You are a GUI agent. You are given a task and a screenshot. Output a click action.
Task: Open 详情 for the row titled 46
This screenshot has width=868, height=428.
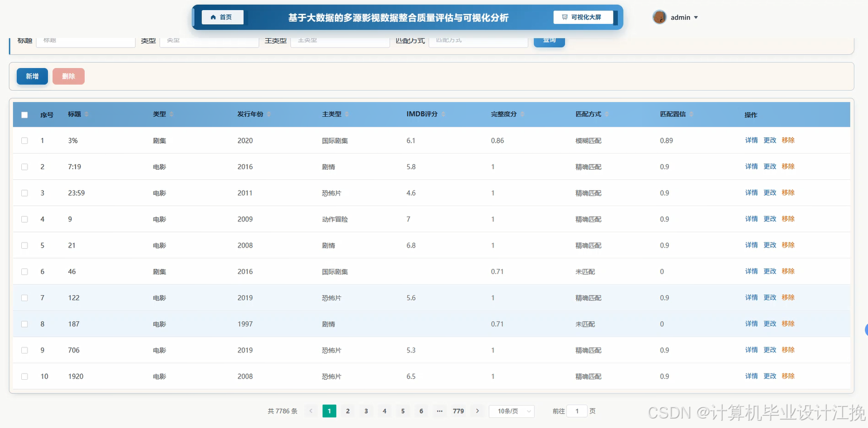pos(751,271)
